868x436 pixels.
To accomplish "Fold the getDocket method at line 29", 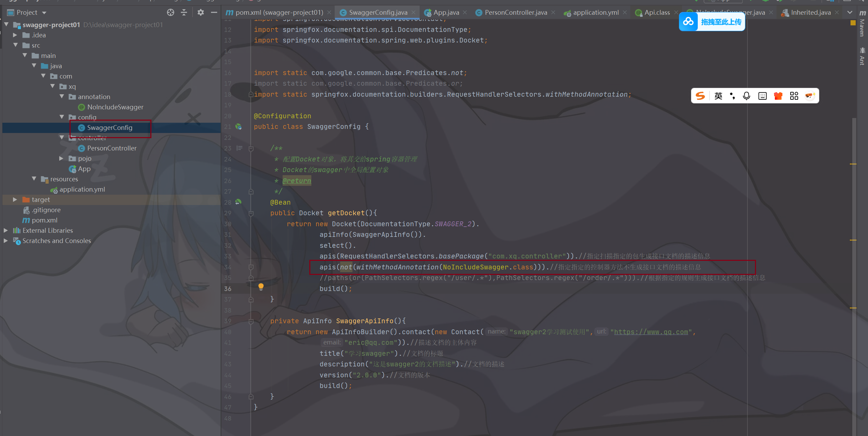I will click(x=251, y=213).
